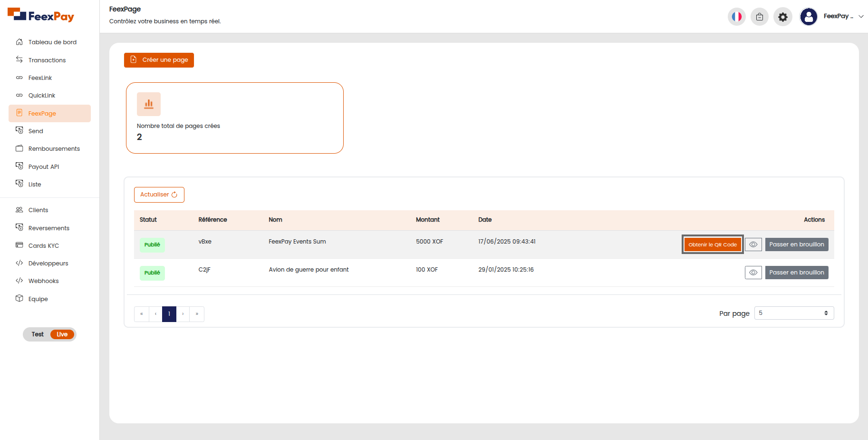
Task: Open the Par page dropdown
Action: point(794,313)
